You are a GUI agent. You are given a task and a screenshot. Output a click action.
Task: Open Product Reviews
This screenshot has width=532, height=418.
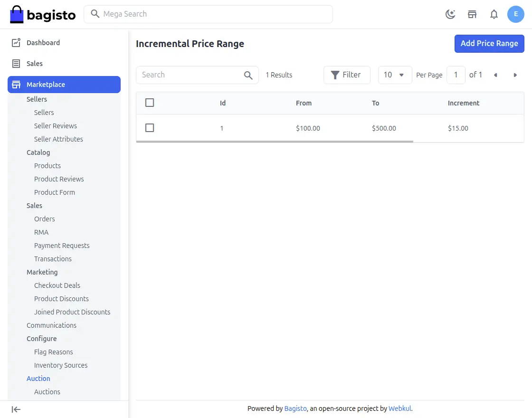coord(59,179)
